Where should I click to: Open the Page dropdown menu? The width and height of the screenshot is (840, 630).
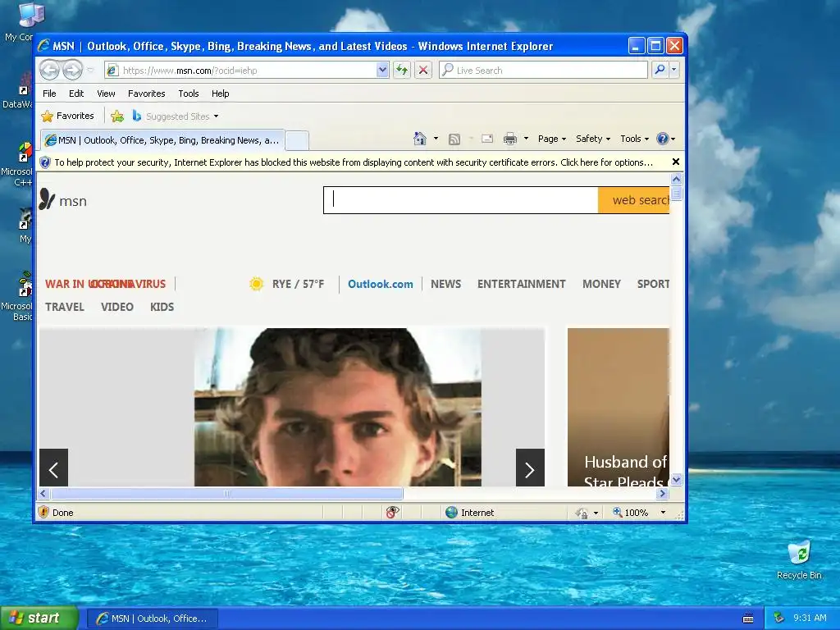[x=552, y=139]
